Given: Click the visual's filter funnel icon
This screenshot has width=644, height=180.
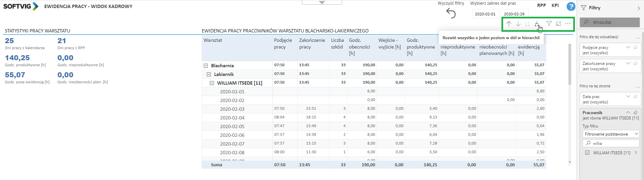Looking at the screenshot, I should tap(549, 24).
